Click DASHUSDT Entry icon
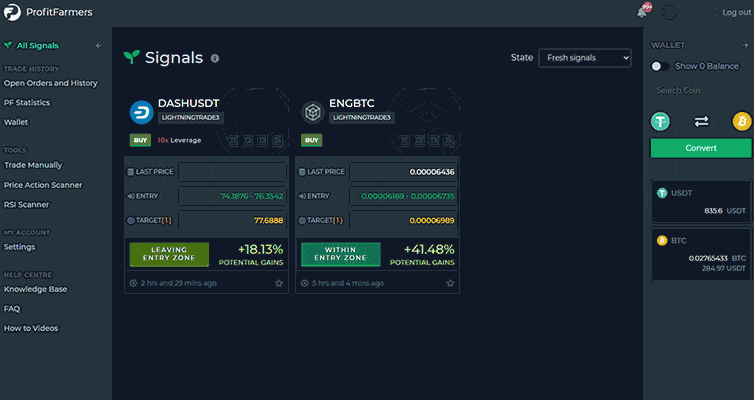754x400 pixels. click(x=130, y=196)
